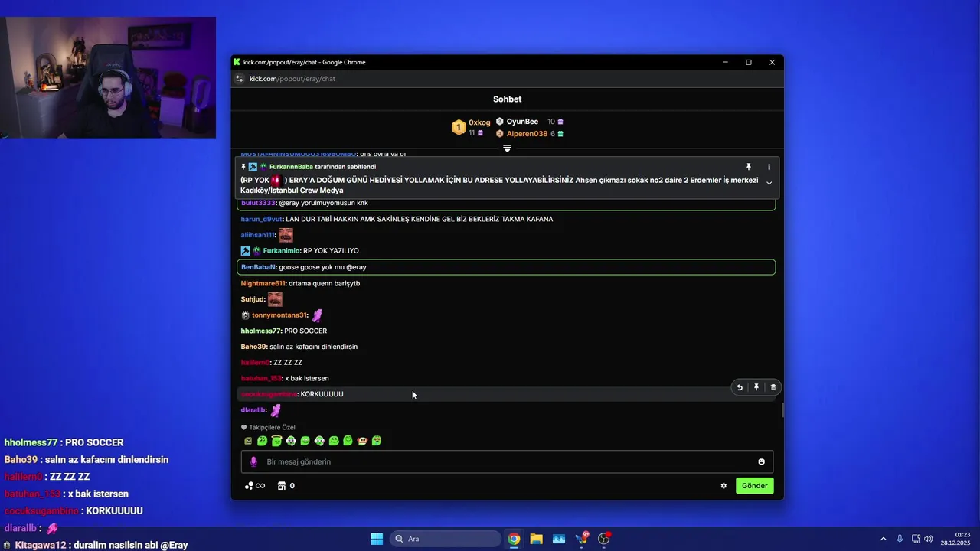Pin the KORKUUUUU message
Image resolution: width=980 pixels, height=551 pixels.
coord(756,387)
